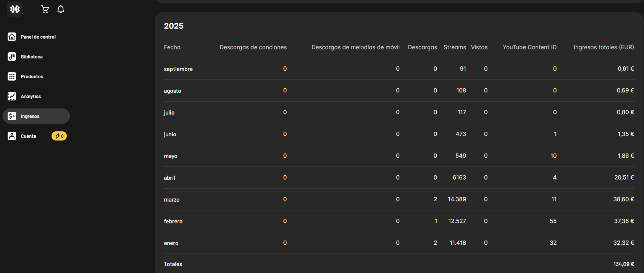Click the Streams column header
The image size is (644, 273).
455,47
